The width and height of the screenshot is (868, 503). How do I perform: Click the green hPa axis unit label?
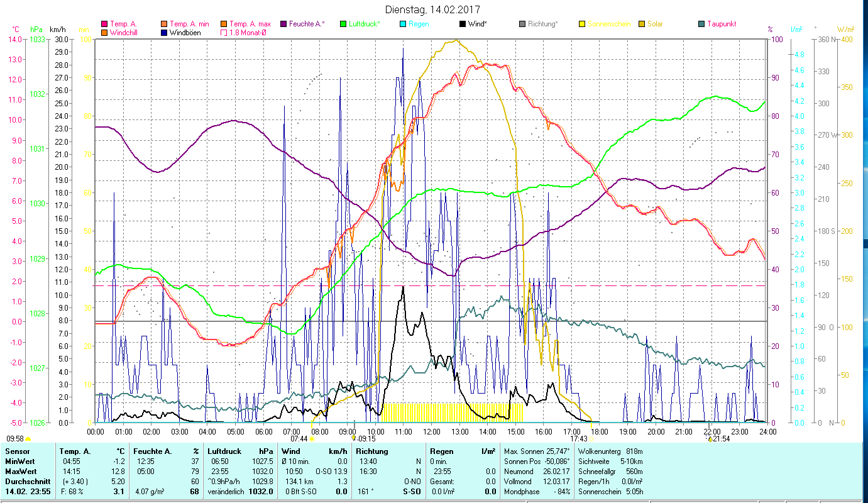point(36,30)
